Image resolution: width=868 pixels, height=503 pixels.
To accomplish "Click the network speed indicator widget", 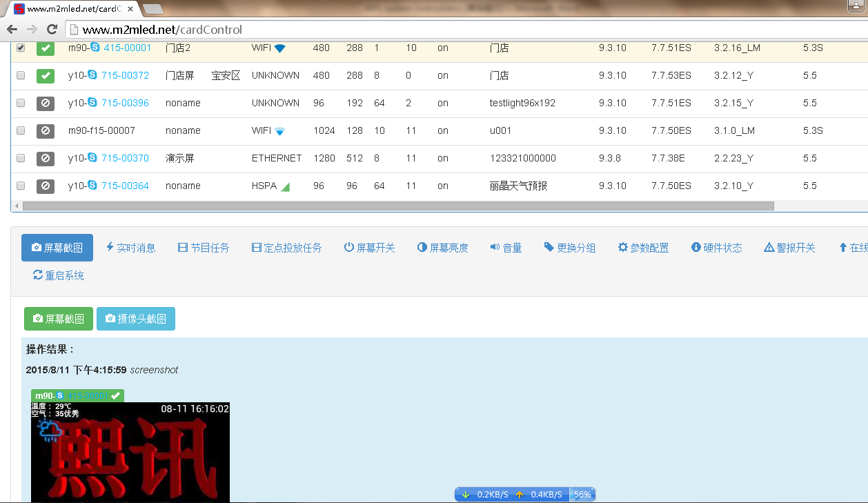I will coord(524,494).
